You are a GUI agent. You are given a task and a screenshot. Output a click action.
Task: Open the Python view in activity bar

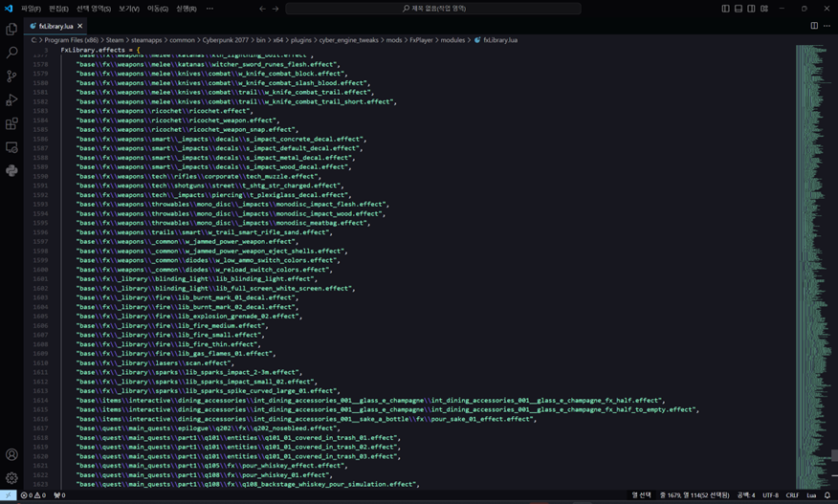[11, 171]
